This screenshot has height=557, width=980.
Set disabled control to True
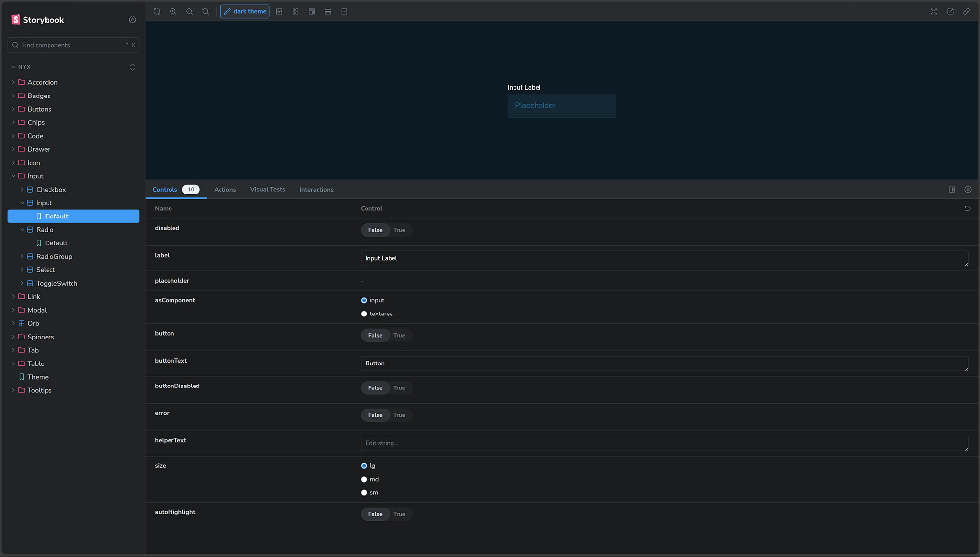pos(399,230)
